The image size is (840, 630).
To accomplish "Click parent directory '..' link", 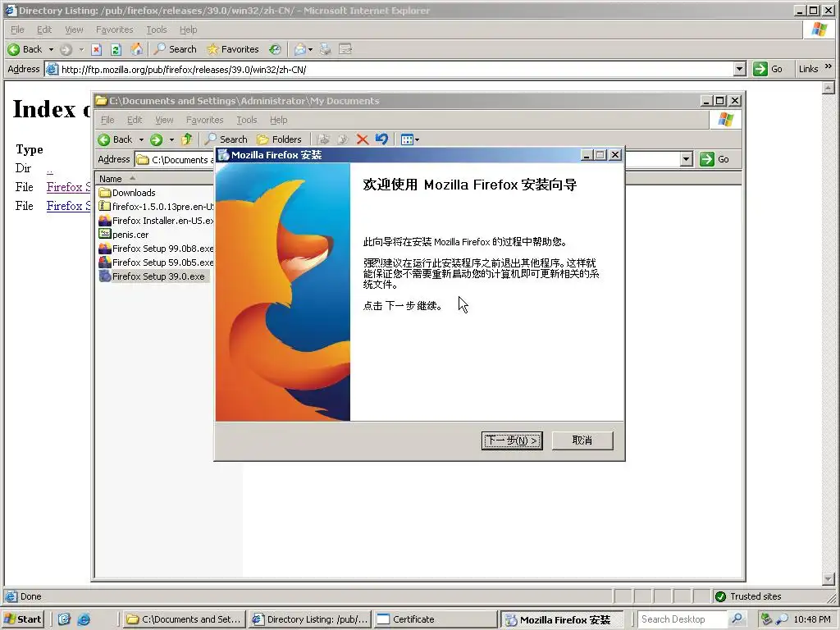I will coord(49,169).
